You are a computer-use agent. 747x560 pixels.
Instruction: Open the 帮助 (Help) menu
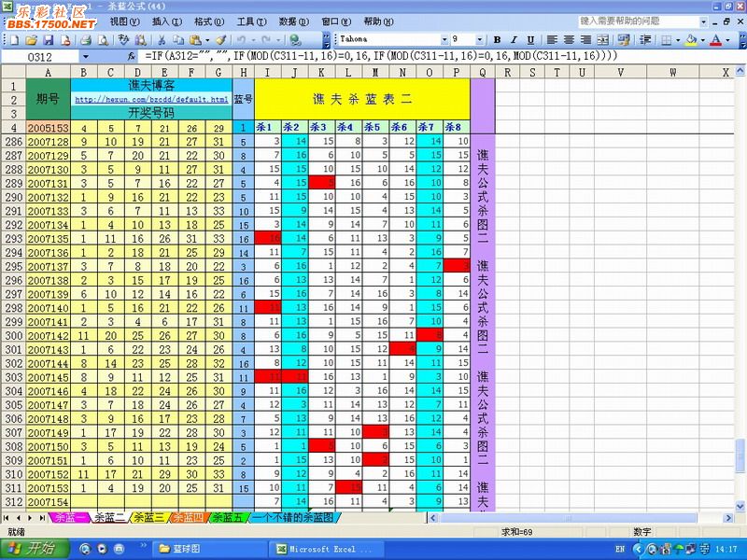378,21
